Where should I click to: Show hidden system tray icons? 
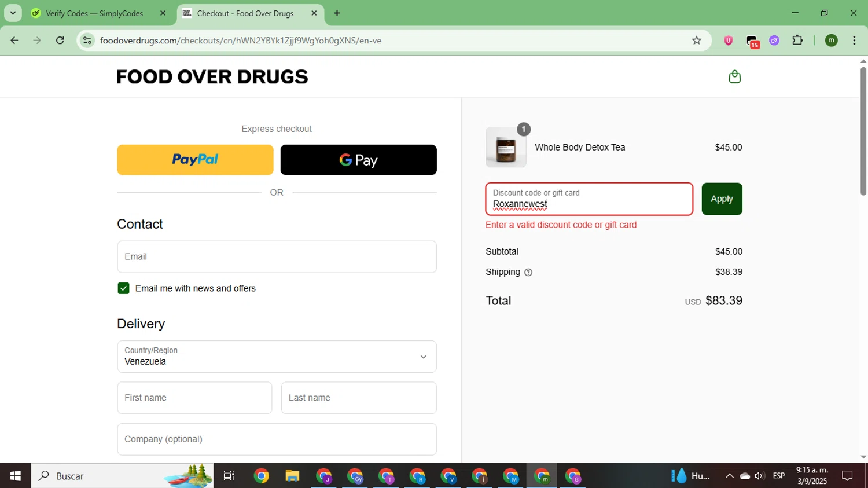click(x=729, y=476)
